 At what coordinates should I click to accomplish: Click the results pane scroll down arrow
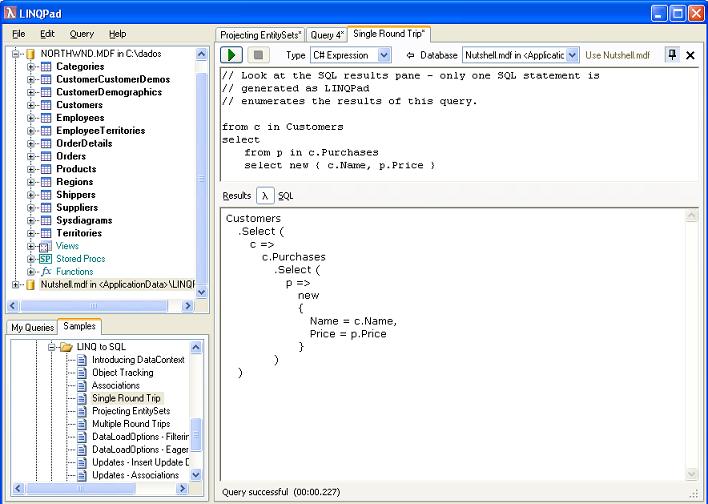tap(691, 474)
